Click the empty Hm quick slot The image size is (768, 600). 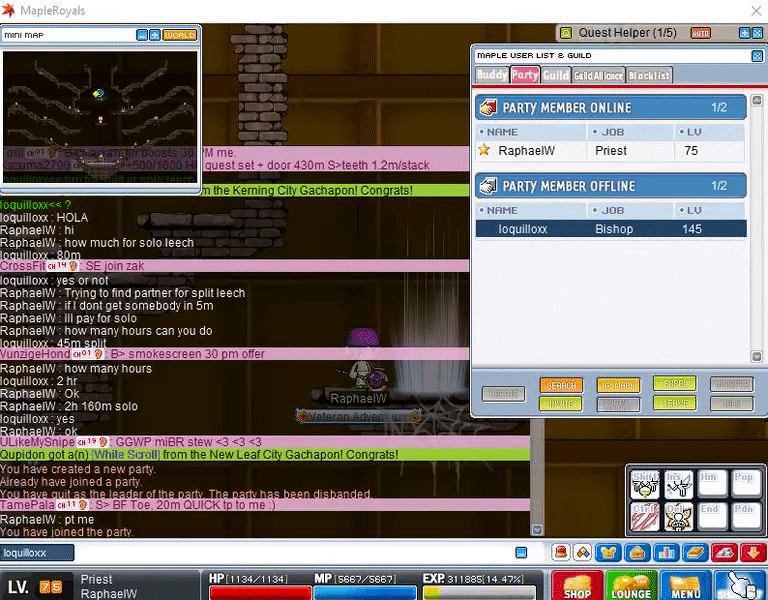[712, 484]
